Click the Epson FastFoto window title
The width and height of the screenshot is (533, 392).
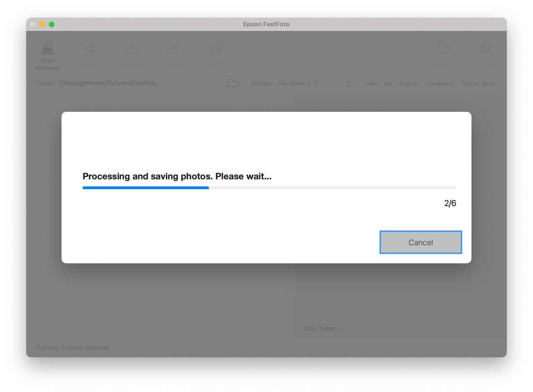tap(266, 24)
